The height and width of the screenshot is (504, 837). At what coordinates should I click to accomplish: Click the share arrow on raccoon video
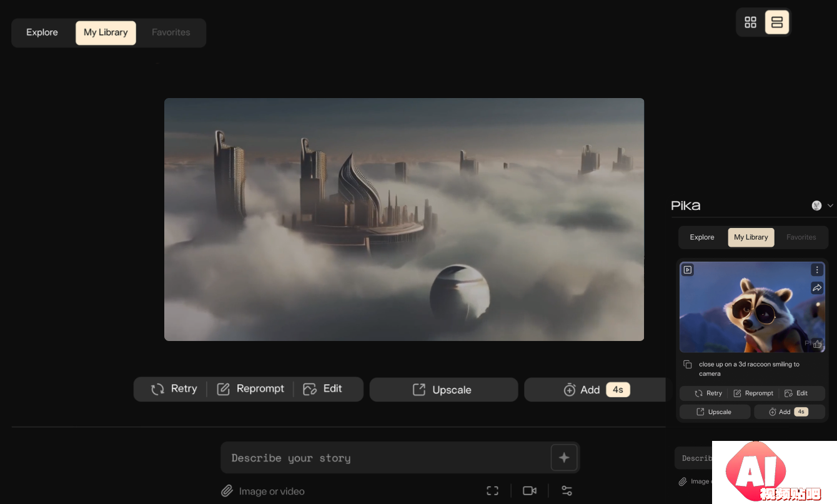[x=817, y=288]
